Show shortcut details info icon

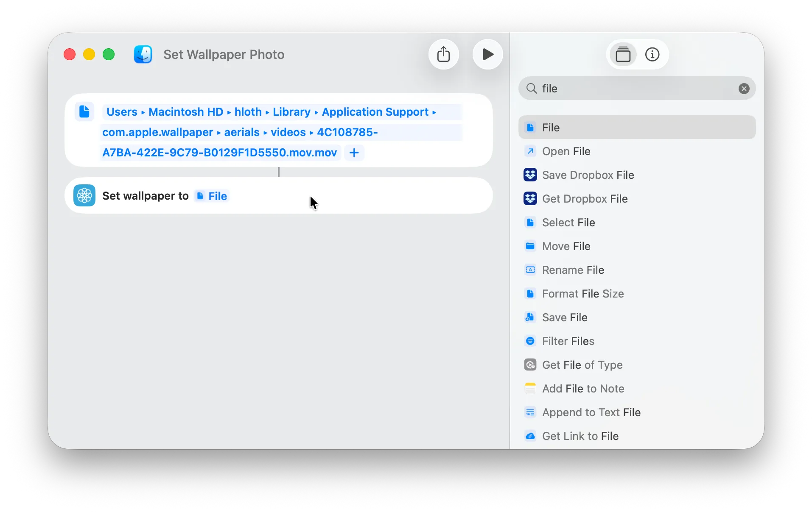(x=652, y=54)
